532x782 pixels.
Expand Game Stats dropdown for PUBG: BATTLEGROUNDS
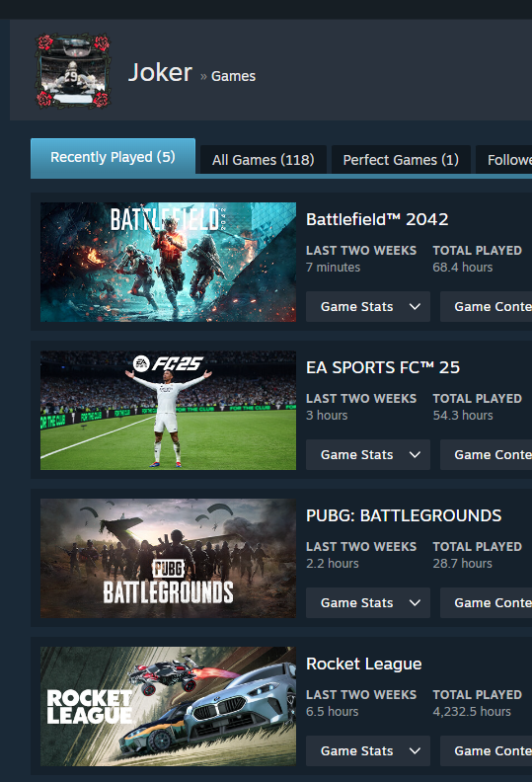(368, 602)
